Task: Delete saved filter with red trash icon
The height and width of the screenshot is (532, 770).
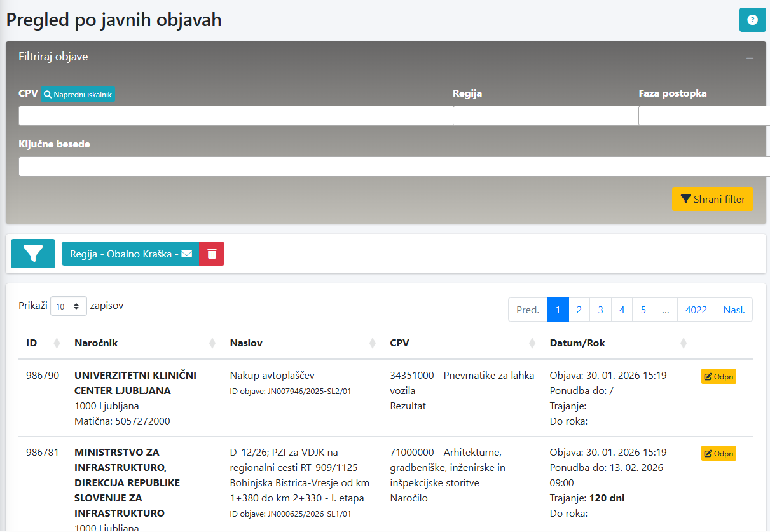Action: pos(212,254)
